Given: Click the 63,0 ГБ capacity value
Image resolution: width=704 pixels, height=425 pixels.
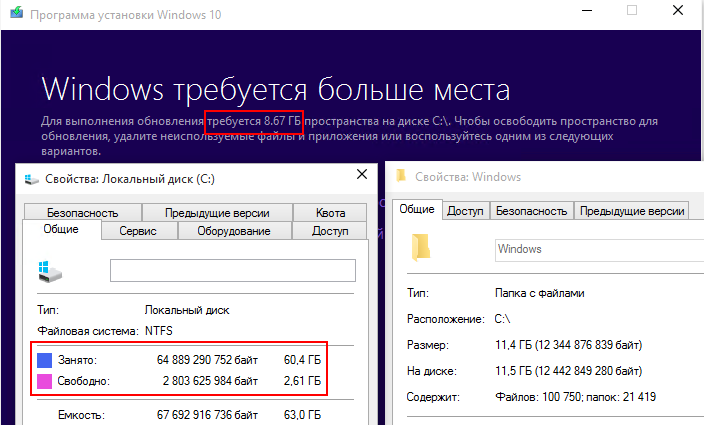Looking at the screenshot, I should pos(302,415).
